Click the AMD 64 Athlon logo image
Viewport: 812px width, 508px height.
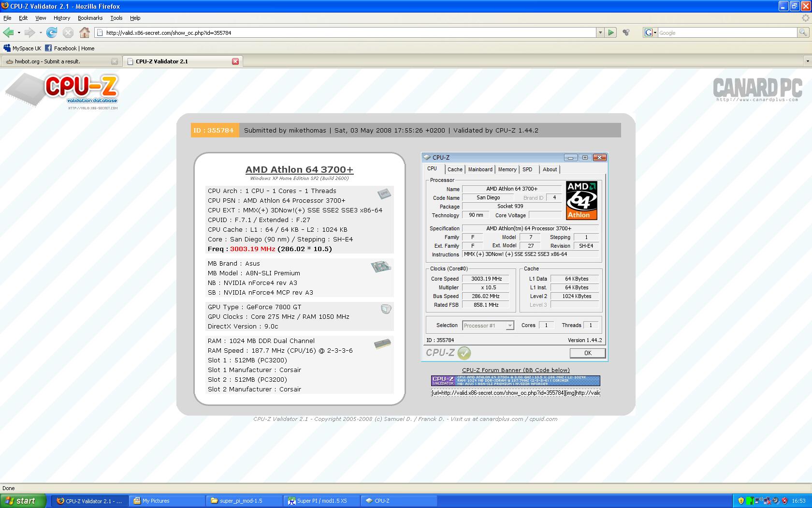(581, 201)
